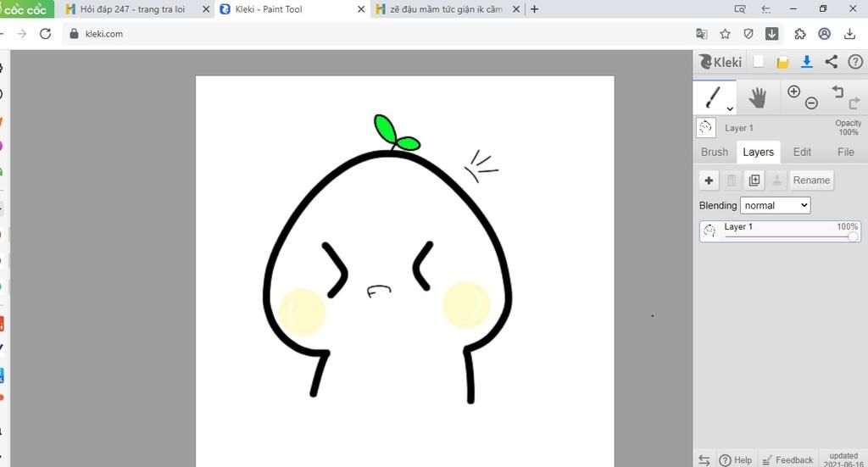This screenshot has width=868, height=467.
Task: Add a new layer
Action: [x=709, y=181]
